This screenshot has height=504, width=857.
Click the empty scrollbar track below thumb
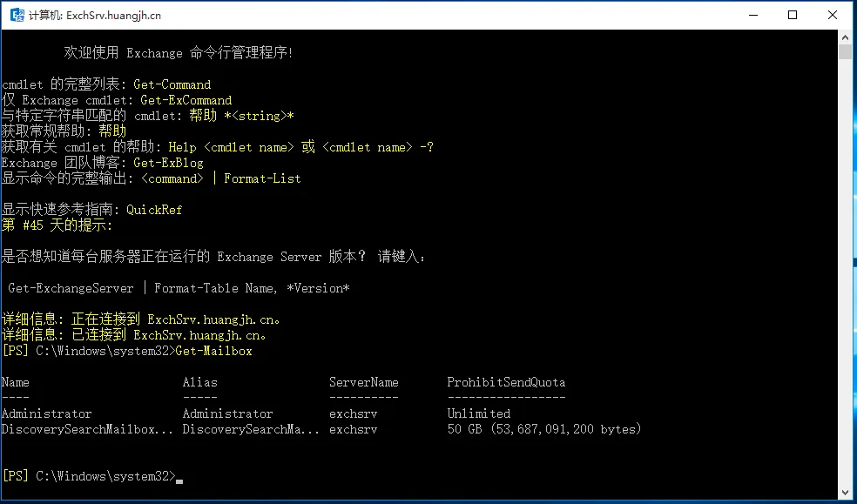845,272
